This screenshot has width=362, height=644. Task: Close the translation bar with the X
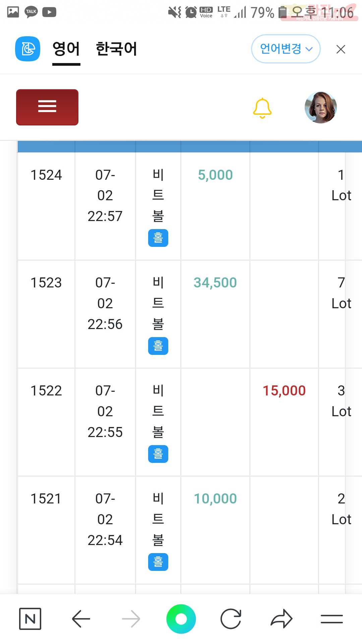click(x=341, y=49)
